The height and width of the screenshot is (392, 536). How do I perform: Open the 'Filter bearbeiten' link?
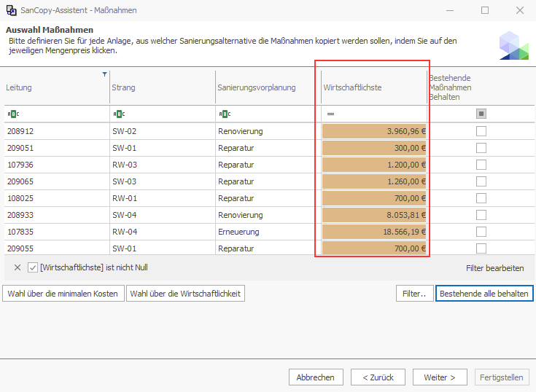[x=494, y=268]
